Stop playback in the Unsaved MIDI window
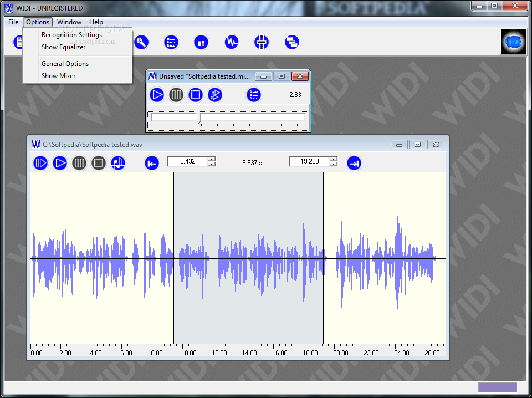The width and height of the screenshot is (532, 398). 196,95
